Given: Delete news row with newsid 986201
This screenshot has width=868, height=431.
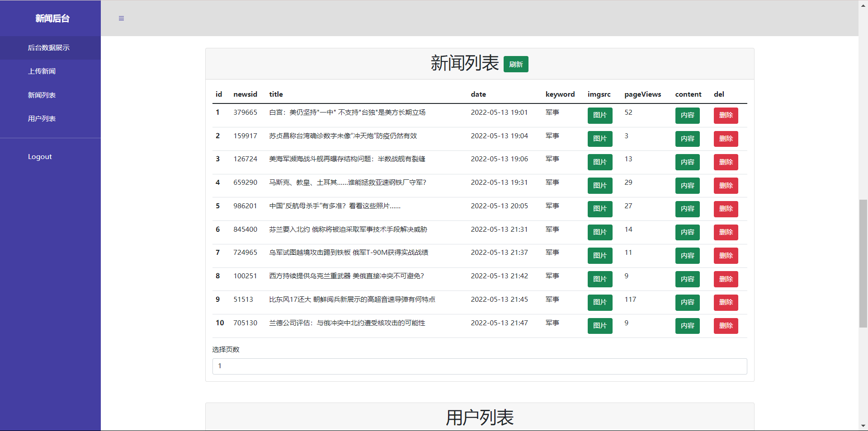Looking at the screenshot, I should click(x=726, y=209).
